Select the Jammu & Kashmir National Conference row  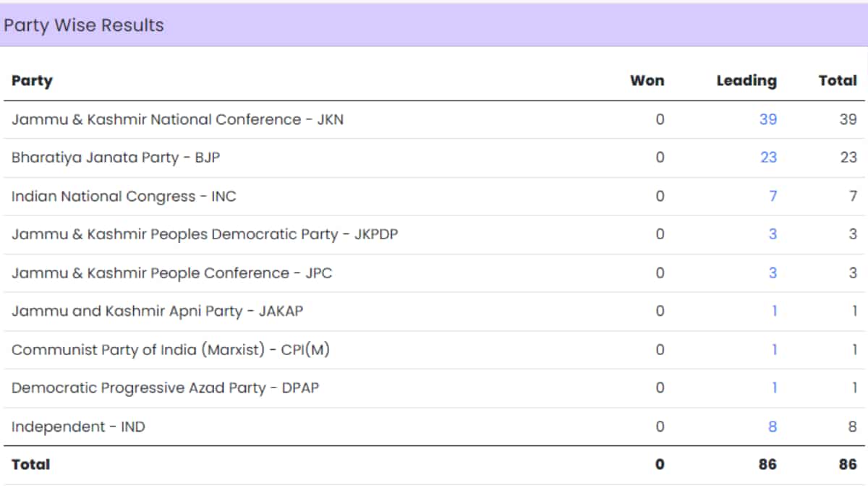(434, 119)
